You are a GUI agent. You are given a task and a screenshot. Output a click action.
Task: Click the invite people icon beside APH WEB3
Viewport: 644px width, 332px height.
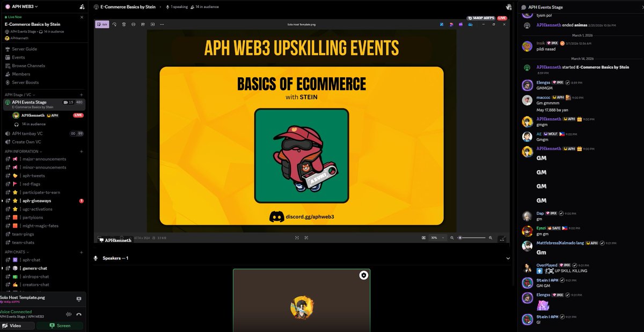pos(82,7)
